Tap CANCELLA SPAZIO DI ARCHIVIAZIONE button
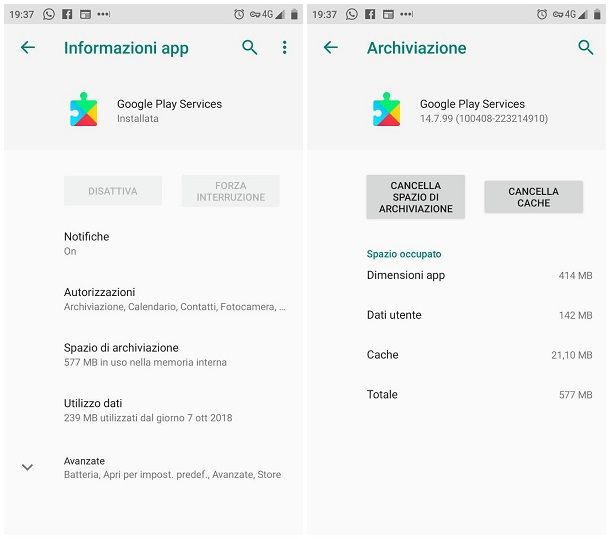The width and height of the screenshot is (610, 539). 415,197
